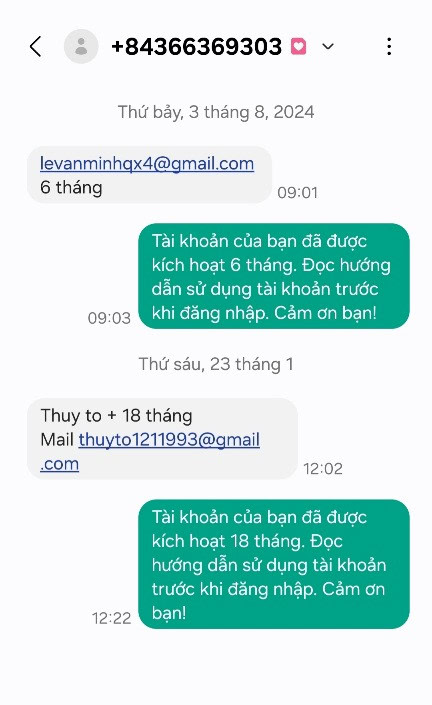This screenshot has width=432, height=705.
Task: Select the '6 tháng' received message bubble
Action: point(149,175)
